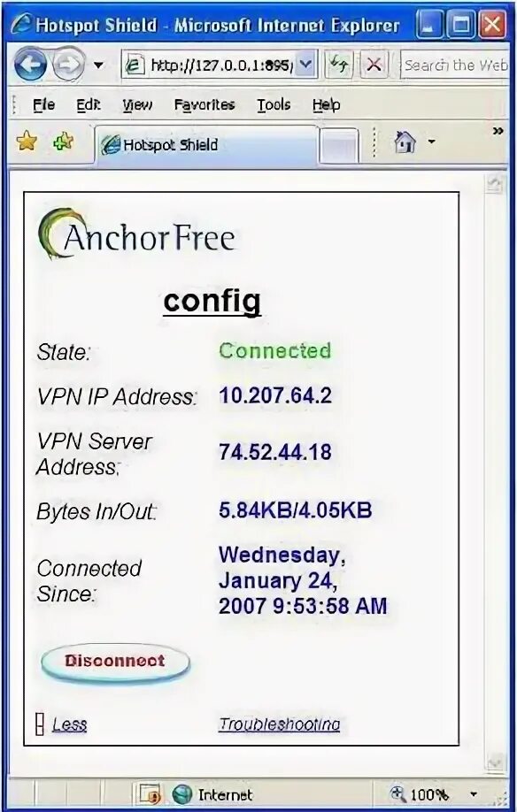The image size is (517, 812).
Task: Open the Tools menu
Action: coord(274,104)
